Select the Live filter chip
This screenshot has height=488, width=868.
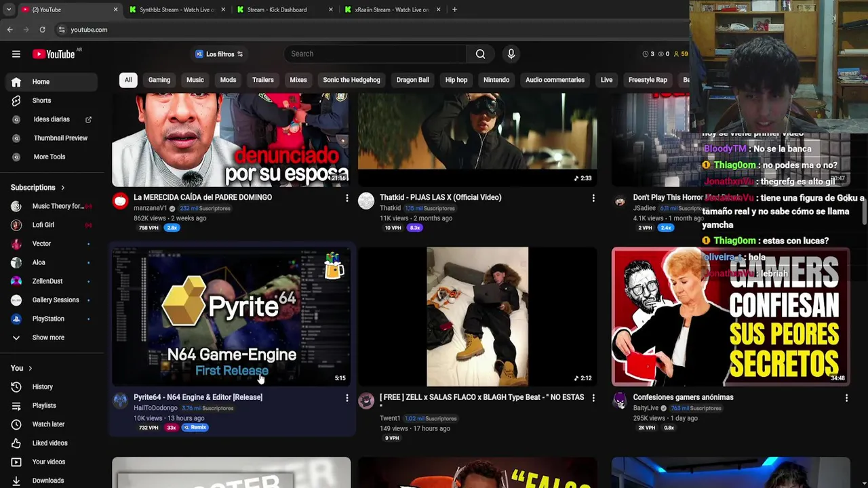[x=606, y=80]
